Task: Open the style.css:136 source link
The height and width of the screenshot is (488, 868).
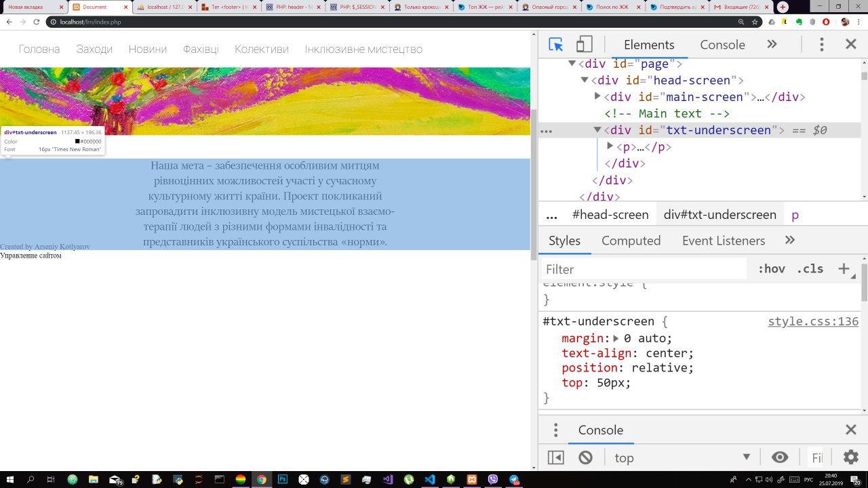Action: (x=813, y=321)
